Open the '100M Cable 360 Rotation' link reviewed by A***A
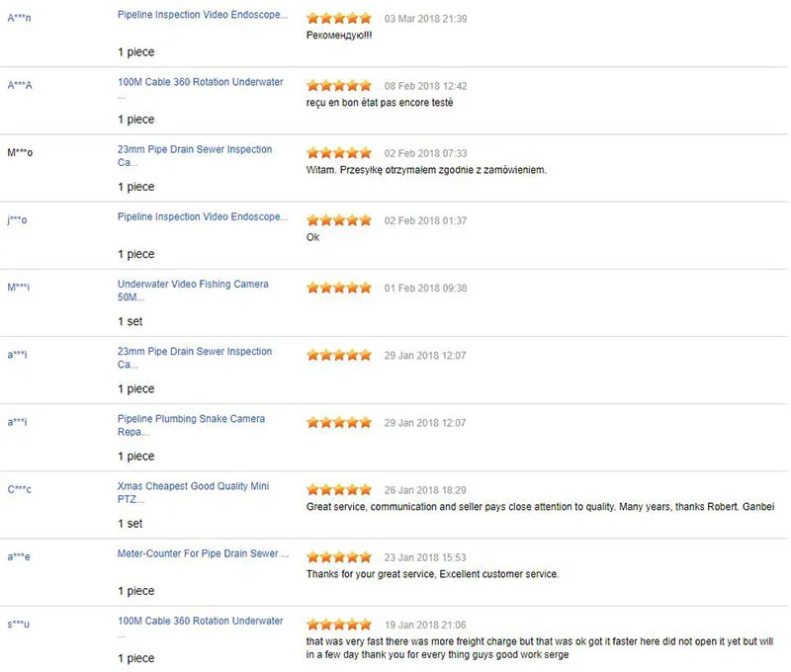 click(x=200, y=82)
